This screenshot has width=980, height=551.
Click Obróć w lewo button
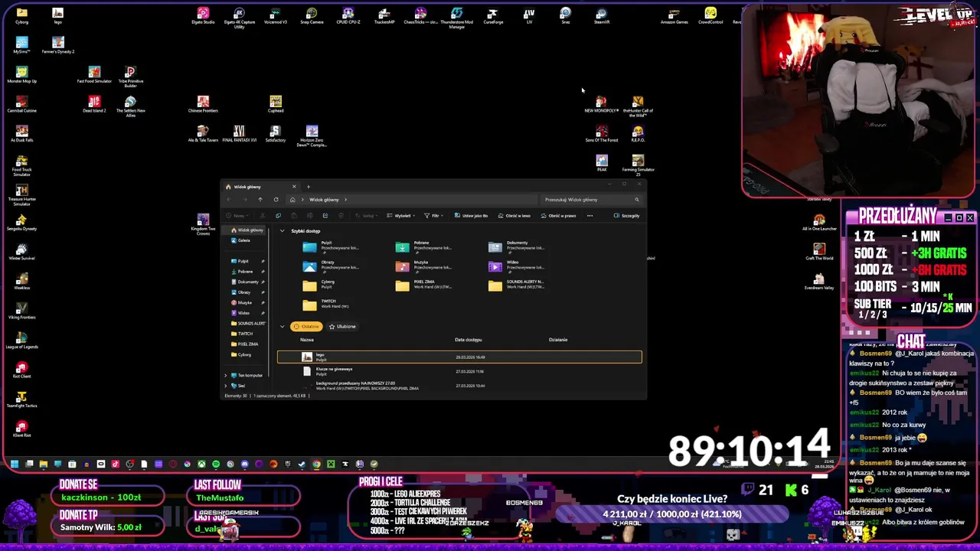click(x=513, y=216)
